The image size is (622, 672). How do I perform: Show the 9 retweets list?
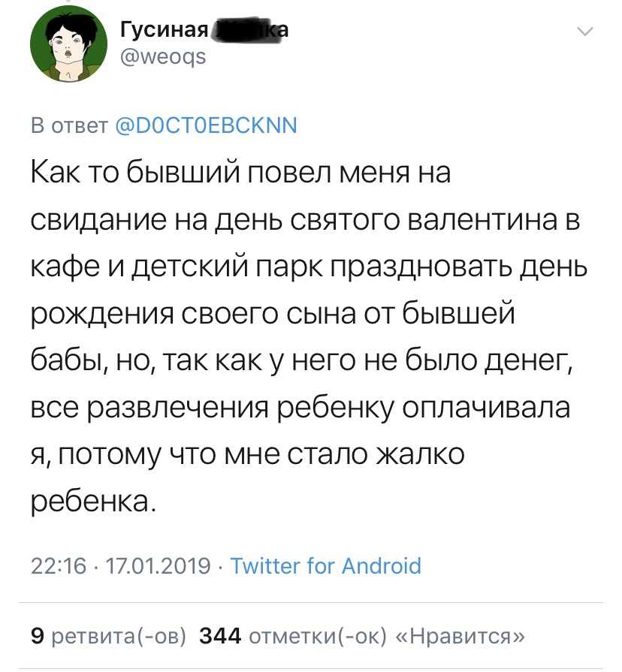(108, 636)
